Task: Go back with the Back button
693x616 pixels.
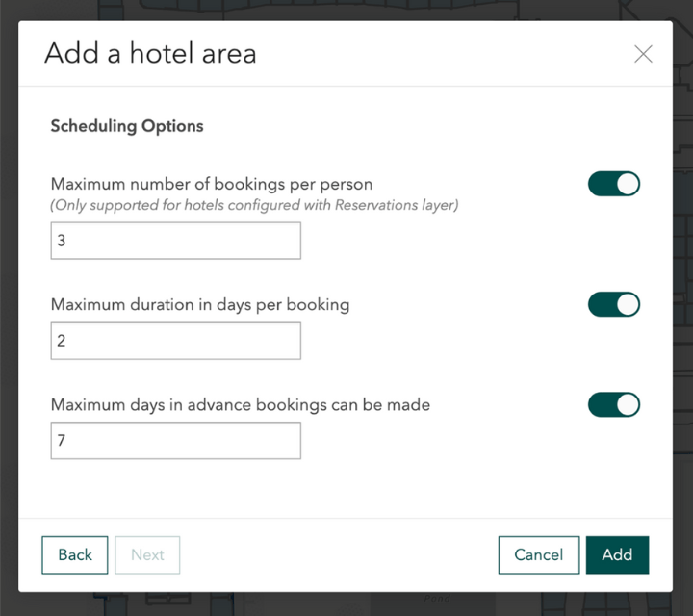Action: [x=75, y=554]
